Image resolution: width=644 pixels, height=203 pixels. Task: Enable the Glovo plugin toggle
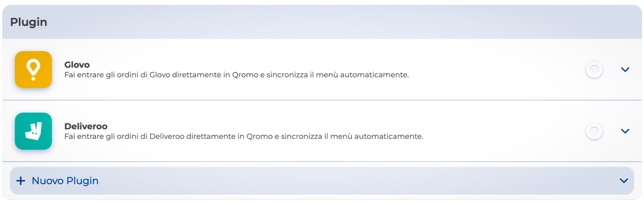pyautogui.click(x=594, y=70)
